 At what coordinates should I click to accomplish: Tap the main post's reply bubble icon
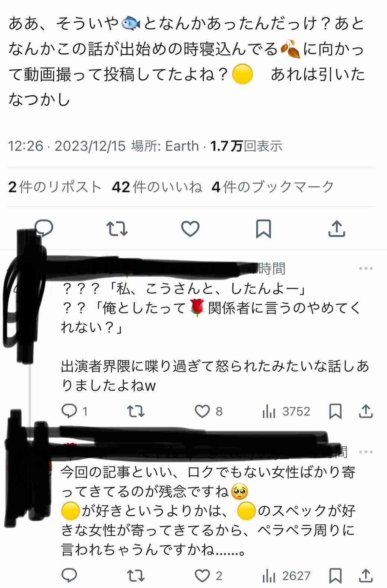point(44,228)
